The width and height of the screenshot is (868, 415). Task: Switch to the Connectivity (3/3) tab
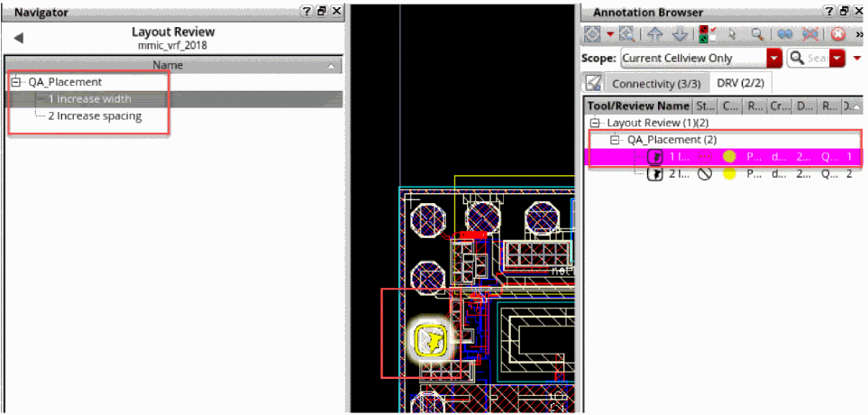coord(656,84)
